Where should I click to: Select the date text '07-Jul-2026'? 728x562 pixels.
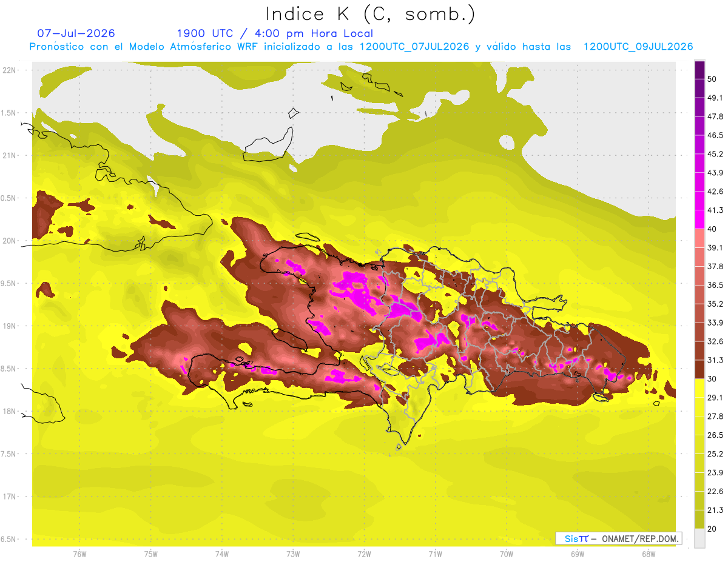(76, 33)
